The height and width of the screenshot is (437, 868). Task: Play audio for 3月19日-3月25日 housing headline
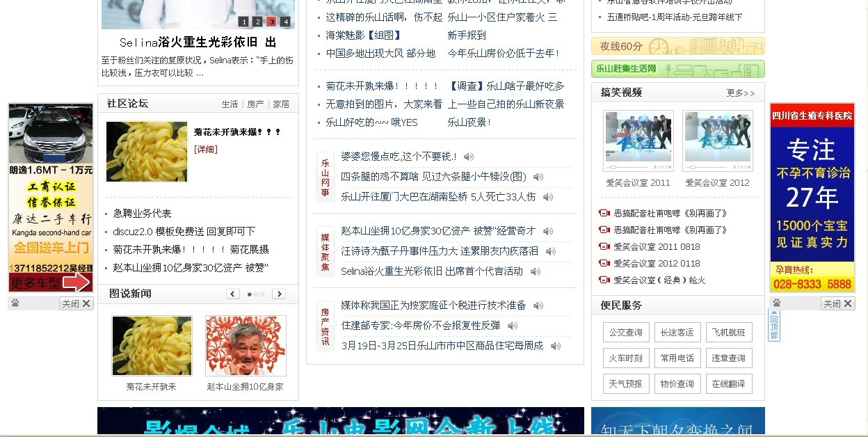tap(555, 346)
